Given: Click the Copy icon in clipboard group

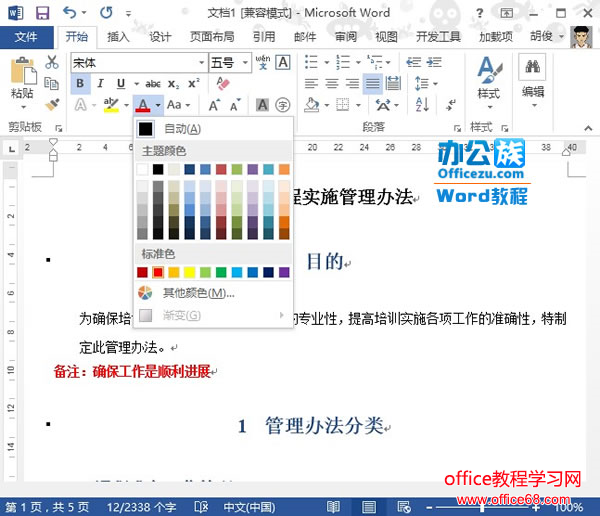Looking at the screenshot, I should [52, 83].
